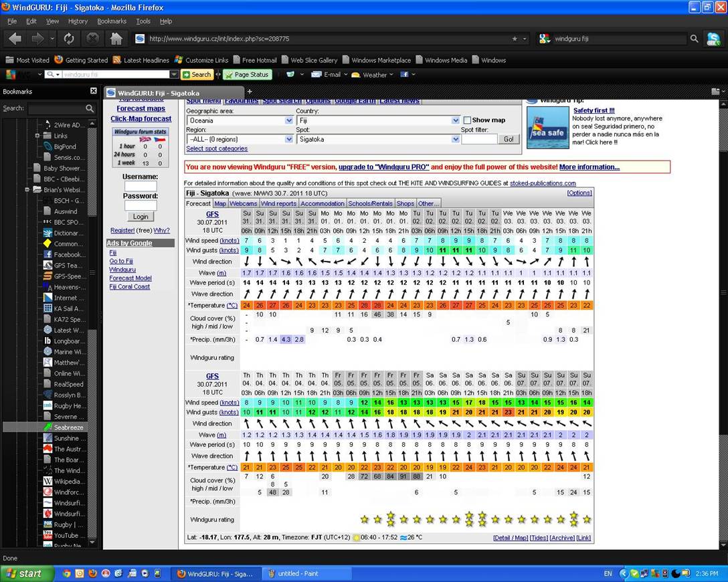728x582 pixels.
Task: Click the Firefox Home button
Action: (116, 39)
